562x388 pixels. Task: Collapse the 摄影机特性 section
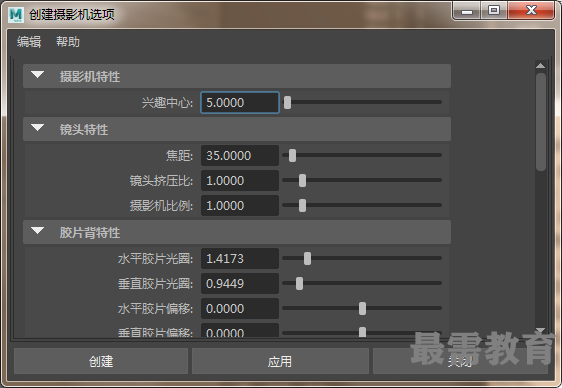click(37, 75)
